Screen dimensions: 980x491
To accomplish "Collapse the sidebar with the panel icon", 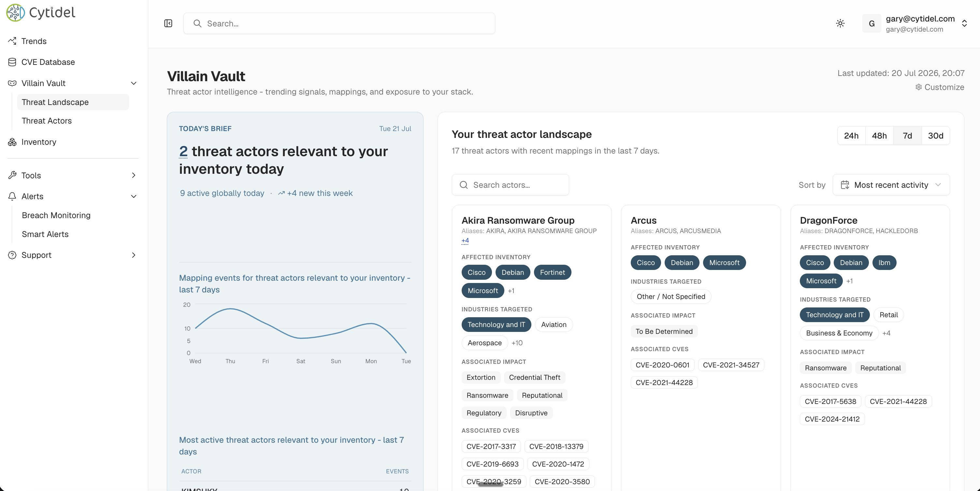I will pos(168,23).
